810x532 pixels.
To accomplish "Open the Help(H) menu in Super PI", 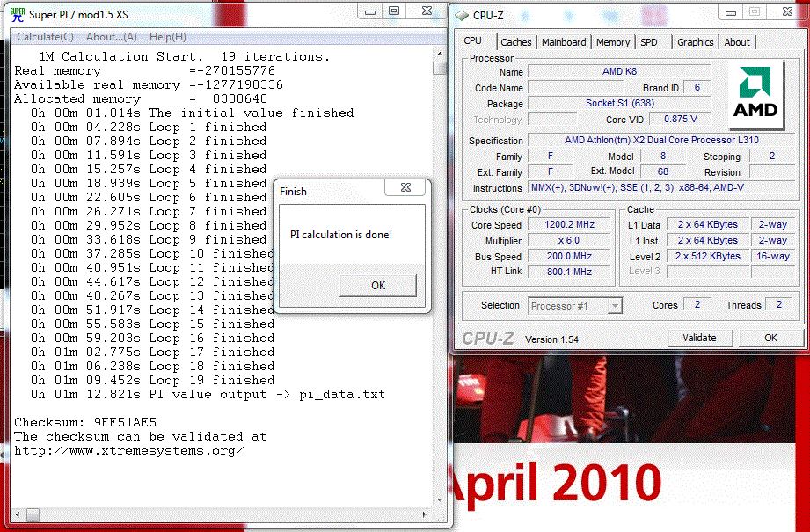I will coord(167,37).
